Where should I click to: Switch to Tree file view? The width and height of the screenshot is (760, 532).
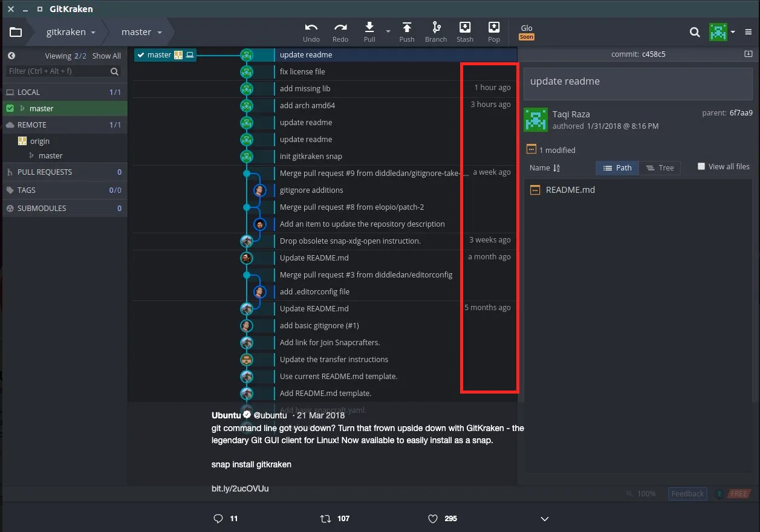click(660, 168)
